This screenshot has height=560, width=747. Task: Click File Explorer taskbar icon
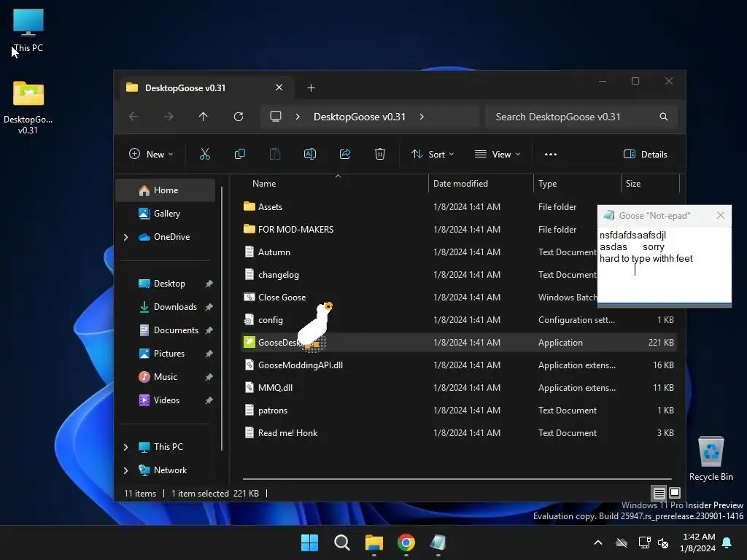(x=374, y=542)
